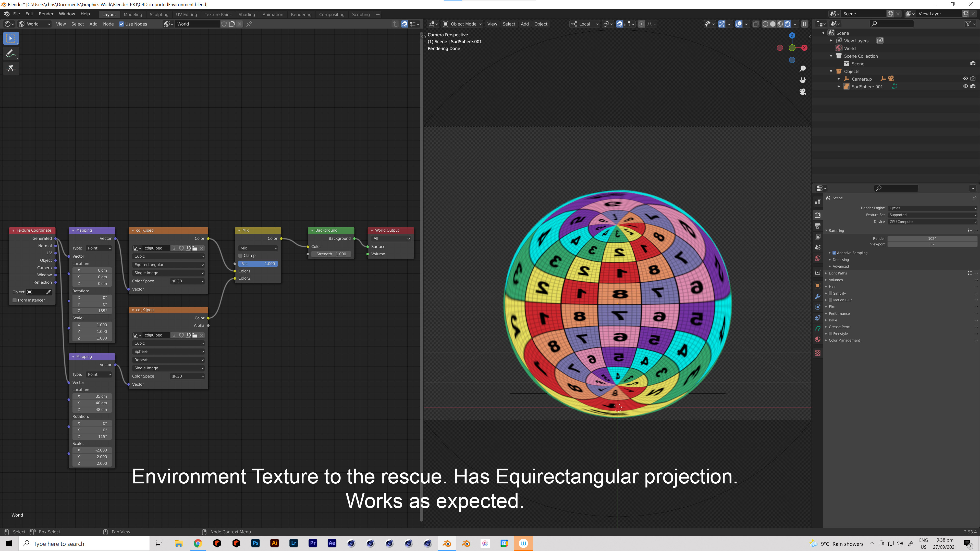Select the Annotate tool in node editor

point(11,53)
